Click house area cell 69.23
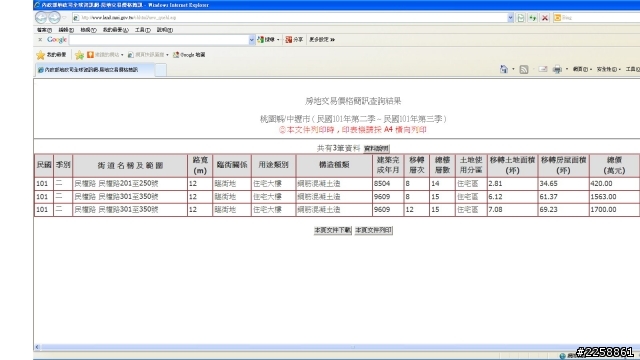Screen dimensions: 640x360 pyautogui.click(x=563, y=209)
